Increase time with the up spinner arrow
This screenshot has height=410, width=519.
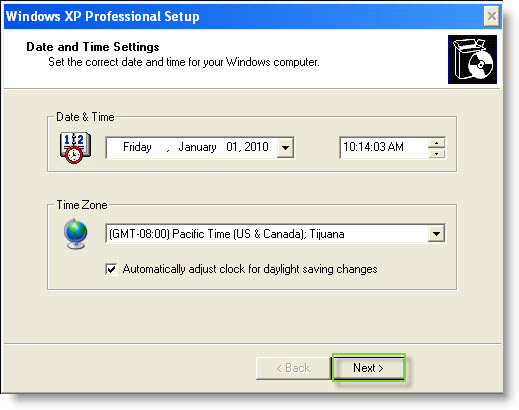pyautogui.click(x=436, y=143)
